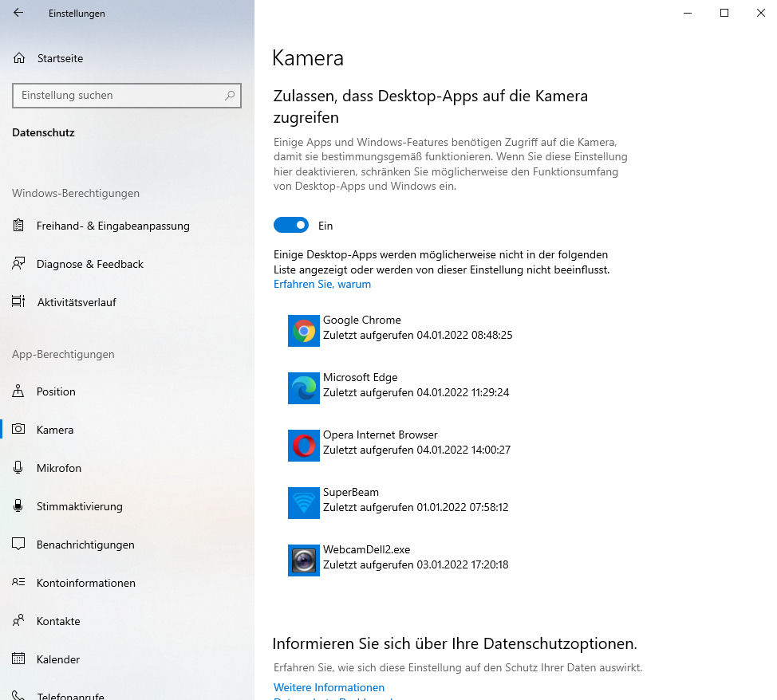Click the Kalender icon

click(x=18, y=659)
